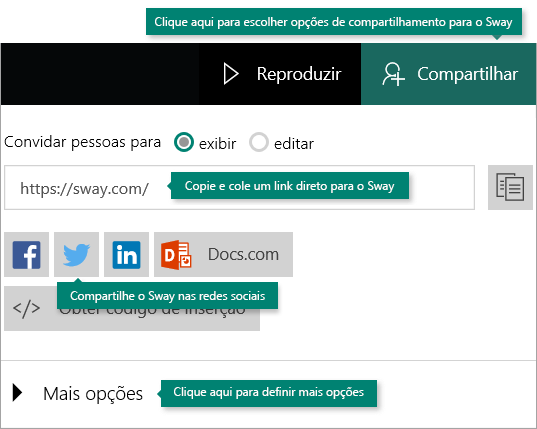Viewport: 537px width, 429px height.
Task: Publish the Sway to Docs.com
Action: pos(223,254)
